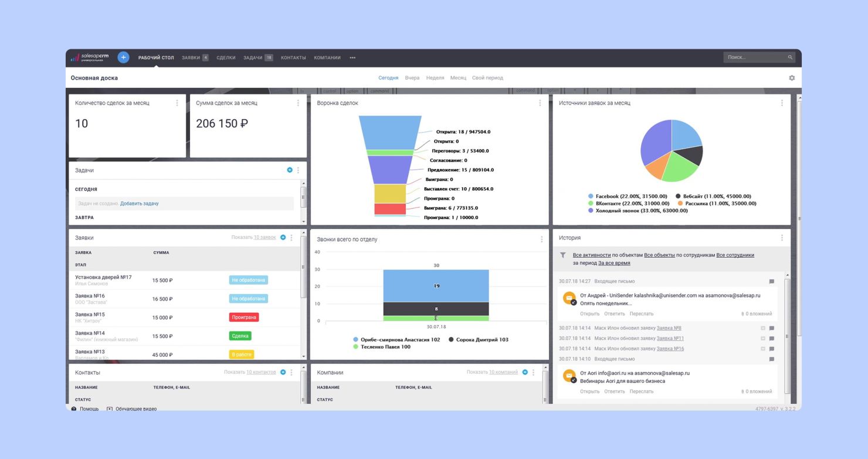The image size is (868, 459).
Task: Add new item in Задачи widget
Action: click(x=290, y=170)
